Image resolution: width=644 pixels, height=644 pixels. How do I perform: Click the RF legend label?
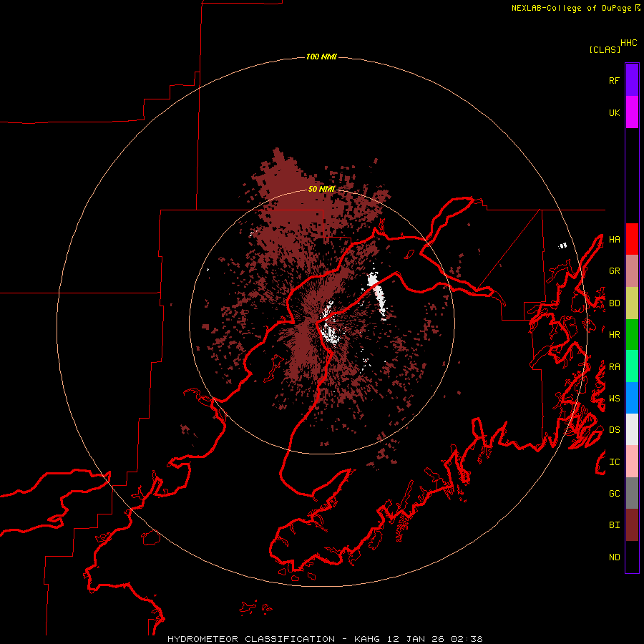pyautogui.click(x=614, y=80)
